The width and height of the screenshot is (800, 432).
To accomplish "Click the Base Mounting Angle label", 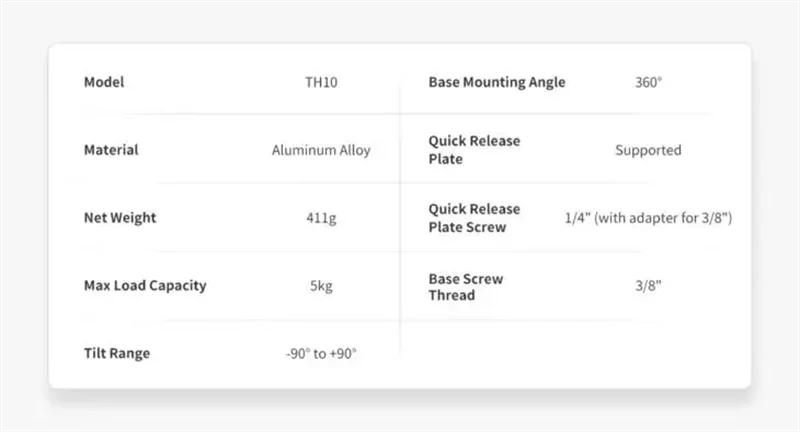I will [497, 82].
